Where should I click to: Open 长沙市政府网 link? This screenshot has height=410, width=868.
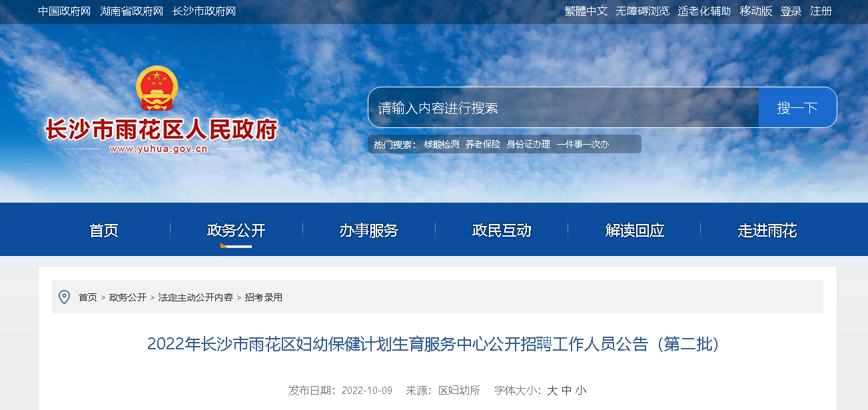point(204,11)
